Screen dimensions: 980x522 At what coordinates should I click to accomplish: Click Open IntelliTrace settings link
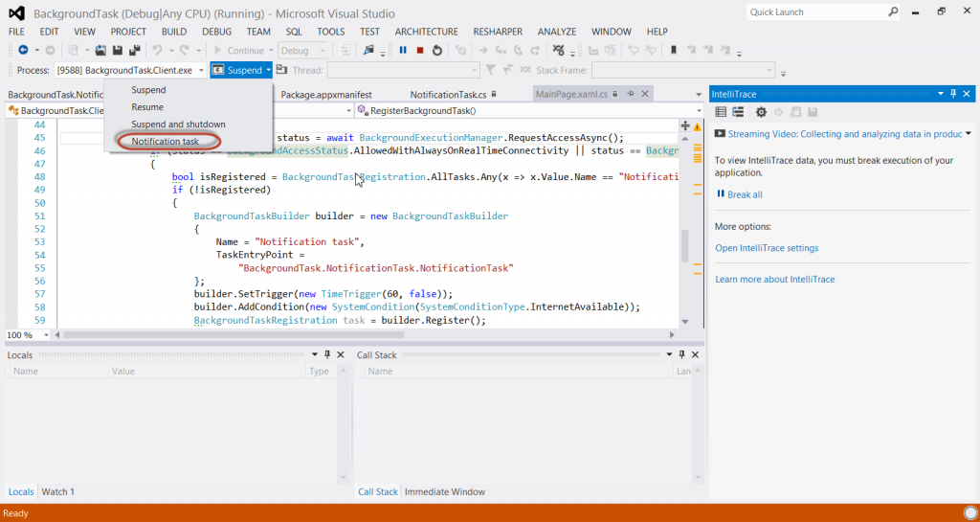tap(767, 248)
